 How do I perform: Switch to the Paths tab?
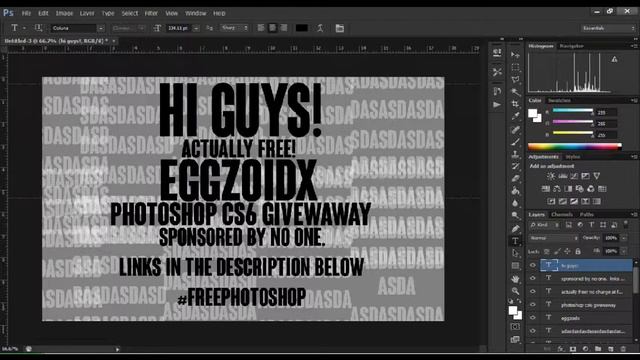[587, 215]
